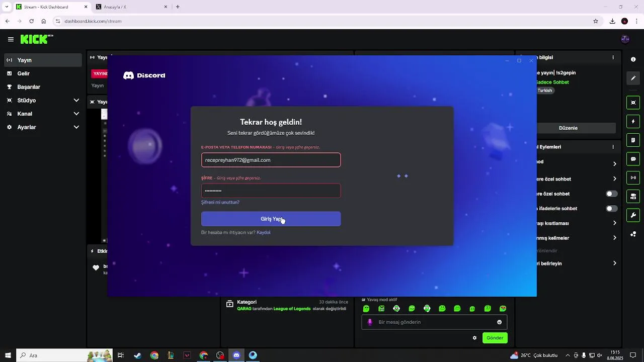Image resolution: width=644 pixels, height=362 pixels.
Task: Select the first green emote in the chat bar
Action: 366,308
